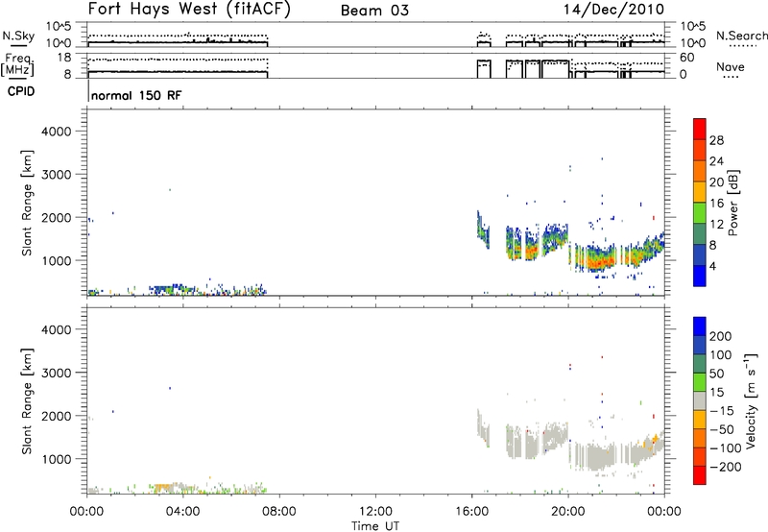Screen dimensions: 768x532
Task: Click the "15" velocity colorbar label
Action: [x=716, y=393]
